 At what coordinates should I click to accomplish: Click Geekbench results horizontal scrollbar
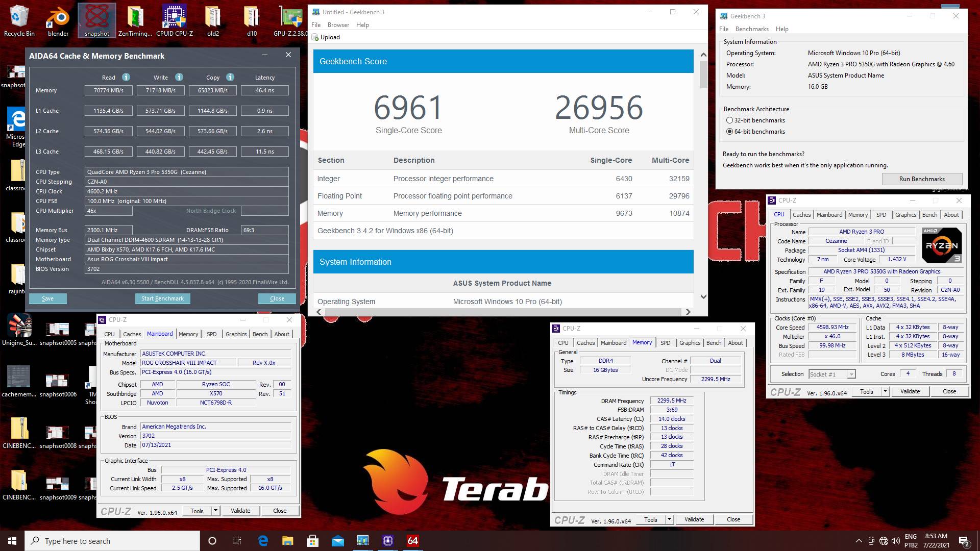503,312
